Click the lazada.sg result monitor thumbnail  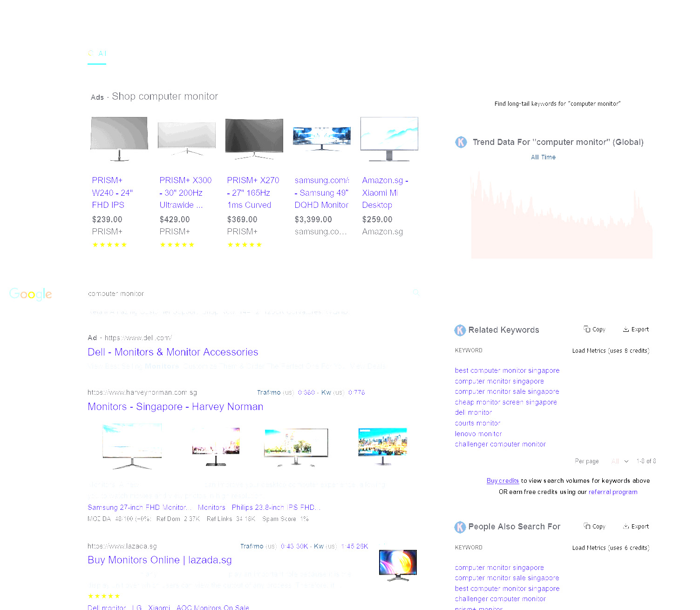click(x=398, y=565)
